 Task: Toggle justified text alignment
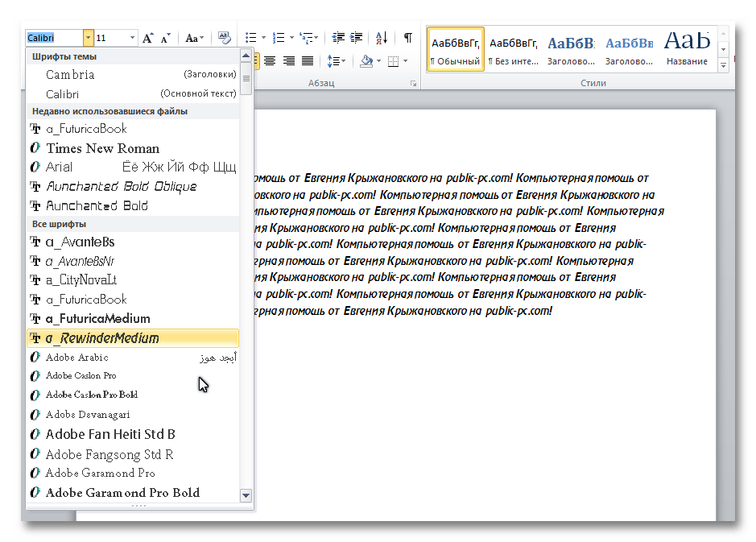point(308,61)
